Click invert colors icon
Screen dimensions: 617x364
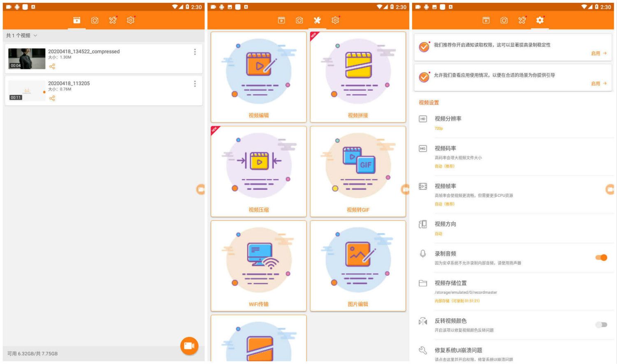pos(423,321)
